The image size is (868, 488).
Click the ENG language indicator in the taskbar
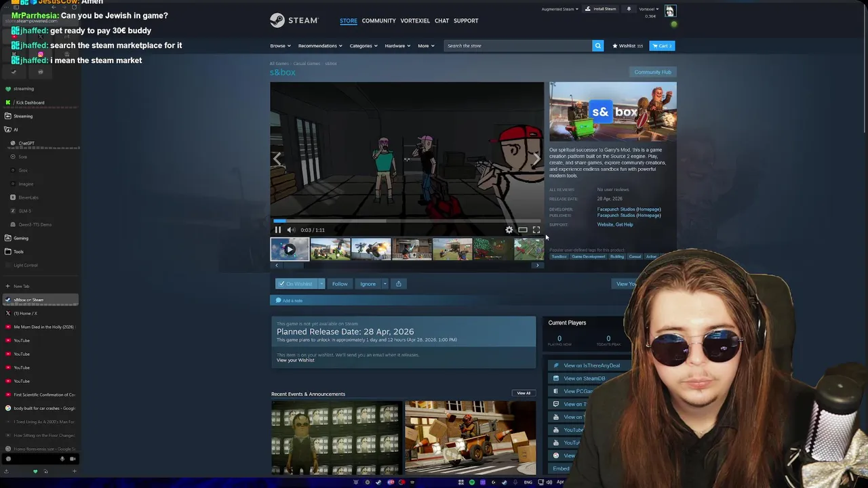click(528, 482)
